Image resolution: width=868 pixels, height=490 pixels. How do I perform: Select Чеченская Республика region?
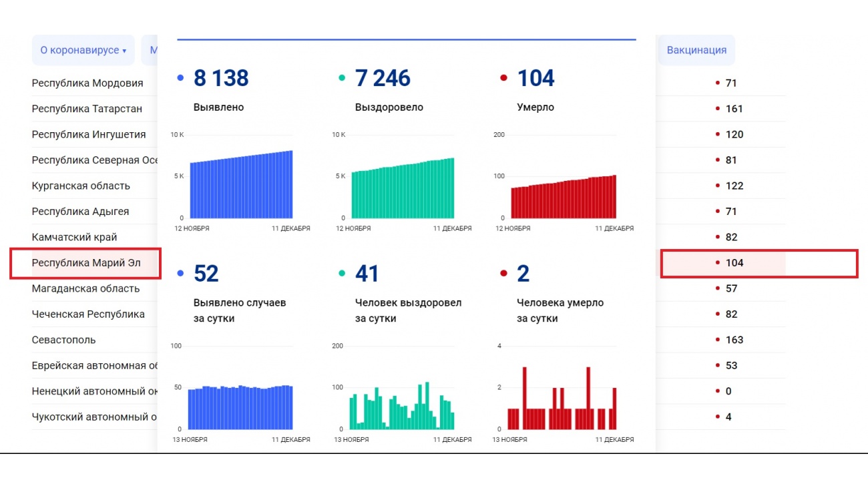coord(88,314)
